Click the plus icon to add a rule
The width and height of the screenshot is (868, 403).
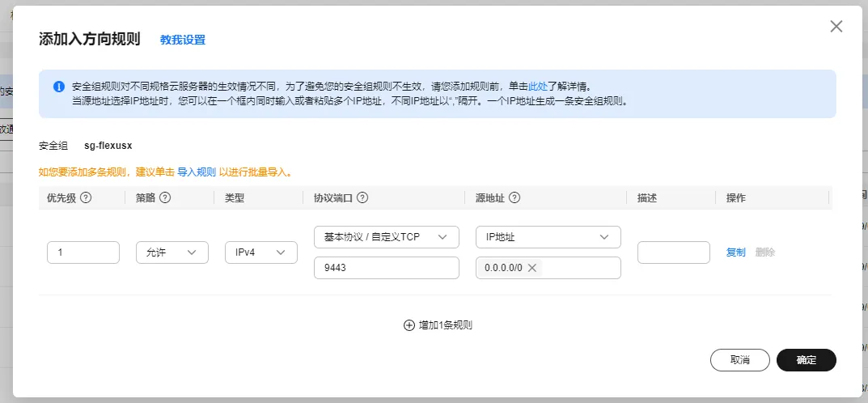tap(409, 325)
